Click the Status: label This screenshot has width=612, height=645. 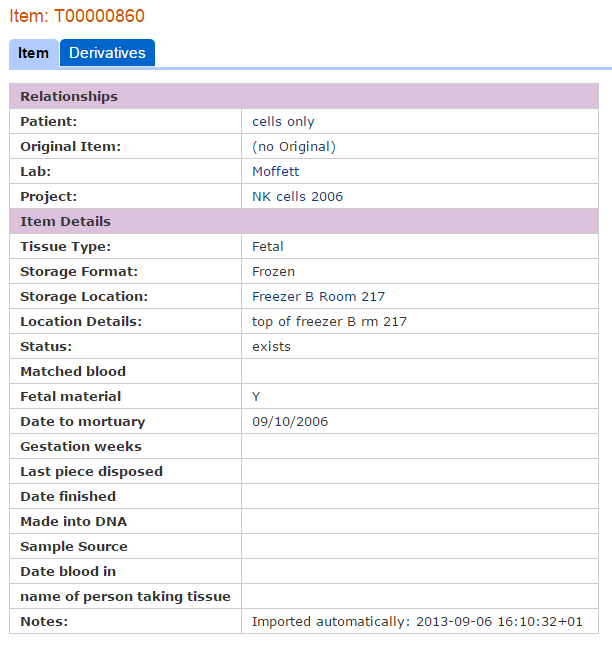point(46,347)
